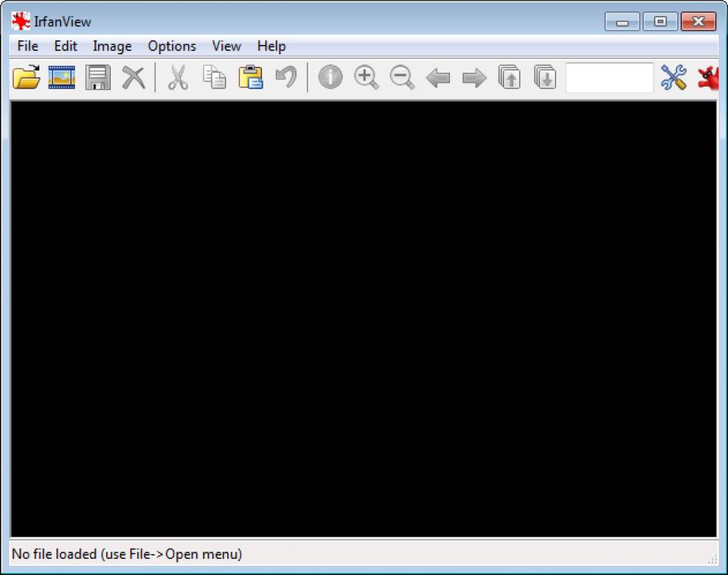728x575 pixels.
Task: Open Properties/Settings wrench icon
Action: point(674,77)
